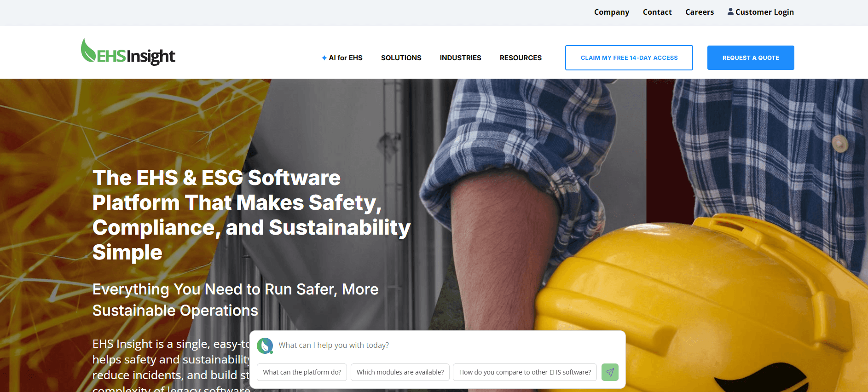This screenshot has width=868, height=392.
Task: Open the Contact page link
Action: [657, 12]
